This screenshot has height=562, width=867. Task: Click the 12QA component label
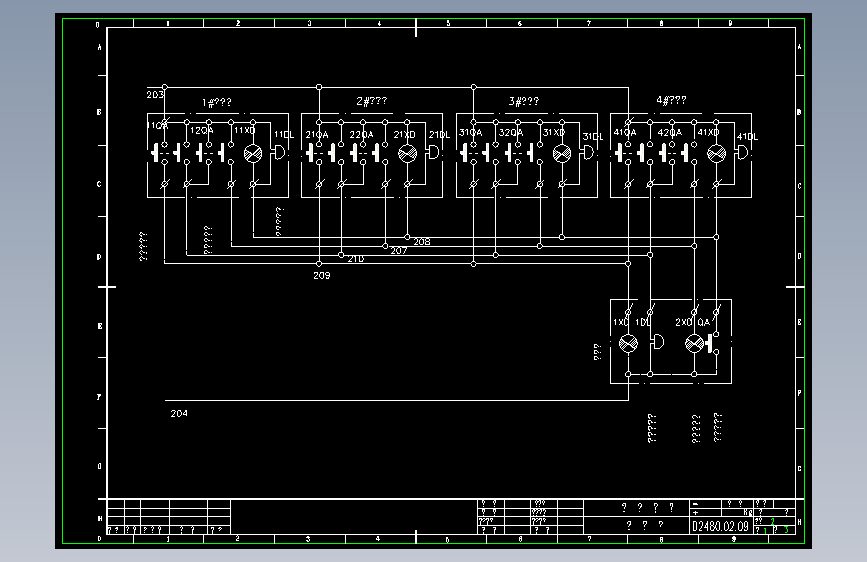(x=202, y=131)
